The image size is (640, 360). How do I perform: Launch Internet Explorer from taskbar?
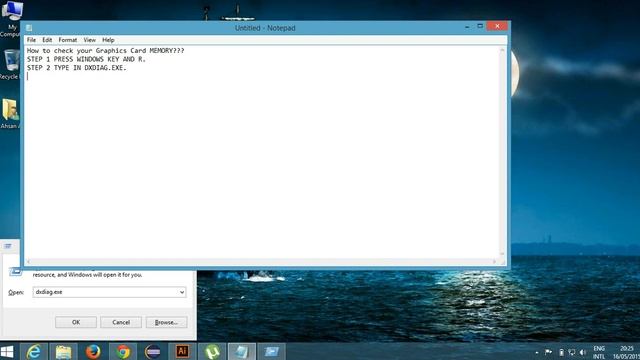click(34, 351)
